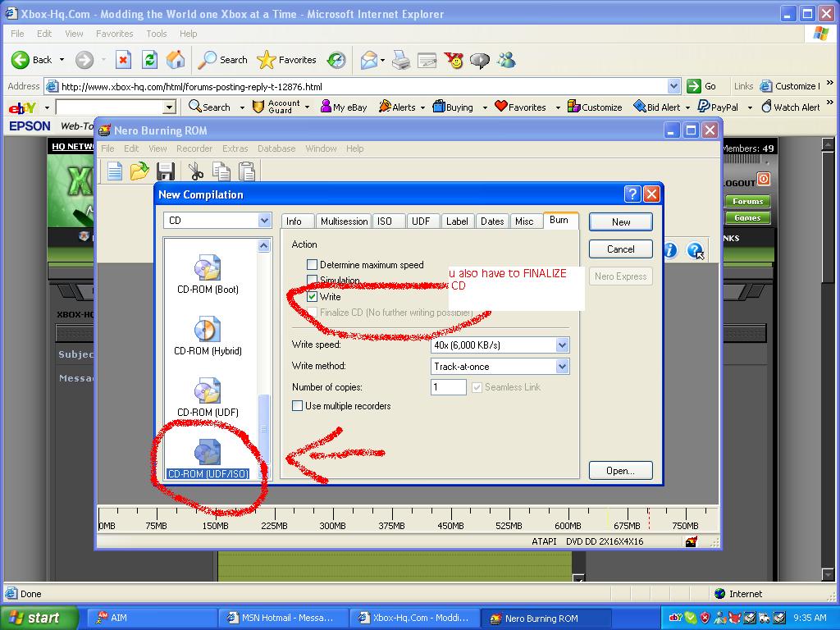Click the IE Refresh icon
This screenshot has height=630, width=840.
[149, 60]
